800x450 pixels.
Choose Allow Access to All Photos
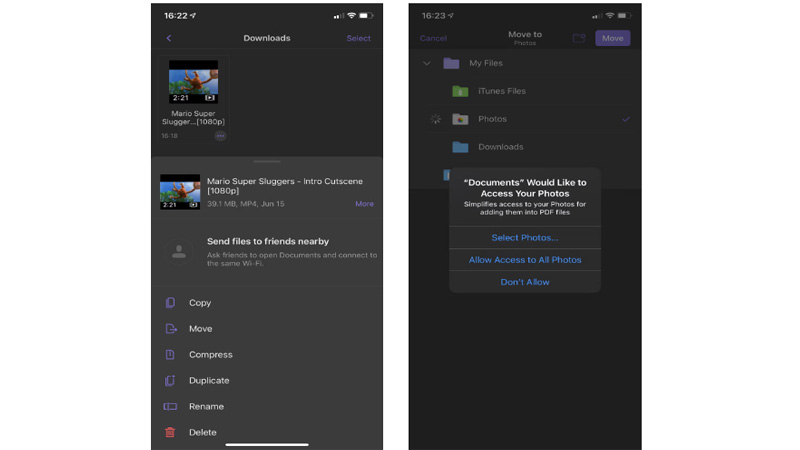525,260
